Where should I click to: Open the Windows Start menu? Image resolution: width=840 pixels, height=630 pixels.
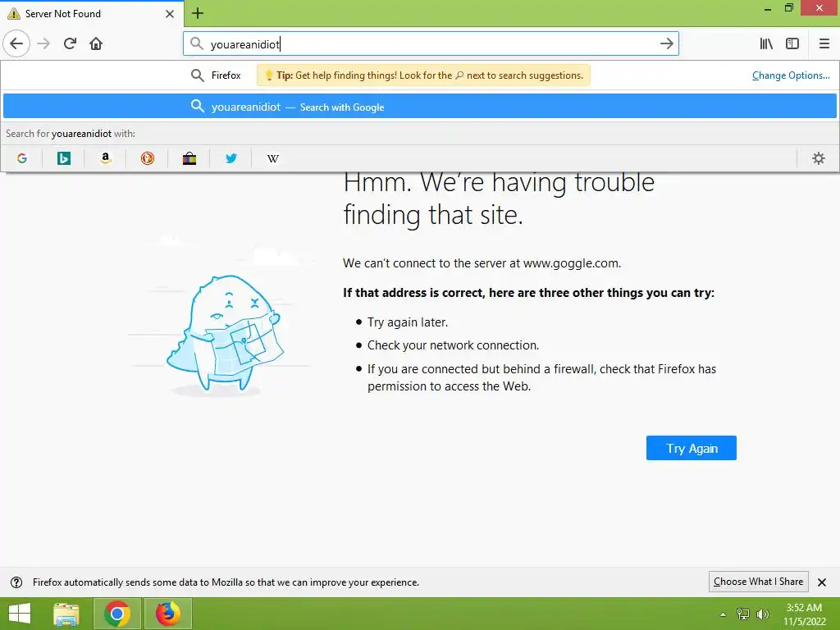click(20, 614)
